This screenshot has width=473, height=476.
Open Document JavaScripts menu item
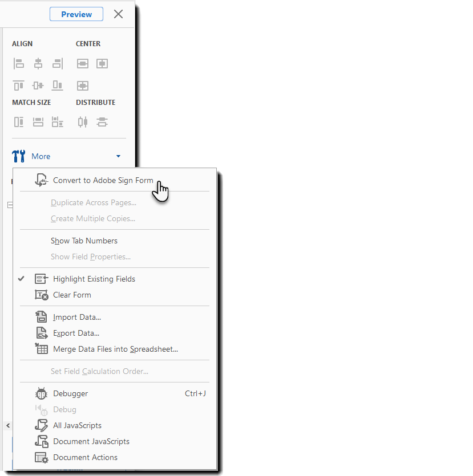click(91, 441)
